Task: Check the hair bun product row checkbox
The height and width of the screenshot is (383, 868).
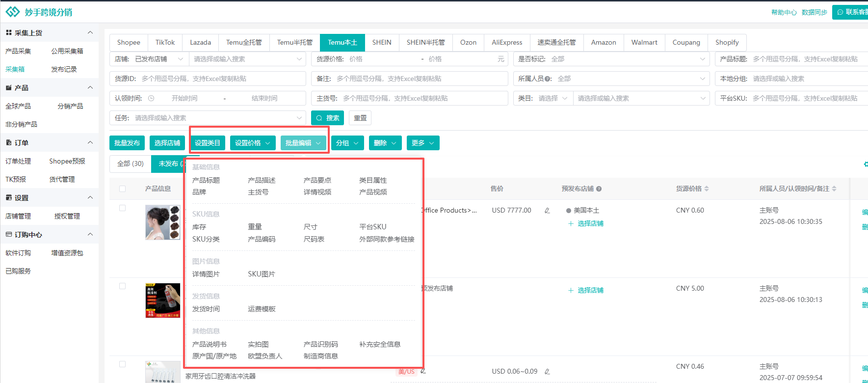Action: pyautogui.click(x=123, y=208)
